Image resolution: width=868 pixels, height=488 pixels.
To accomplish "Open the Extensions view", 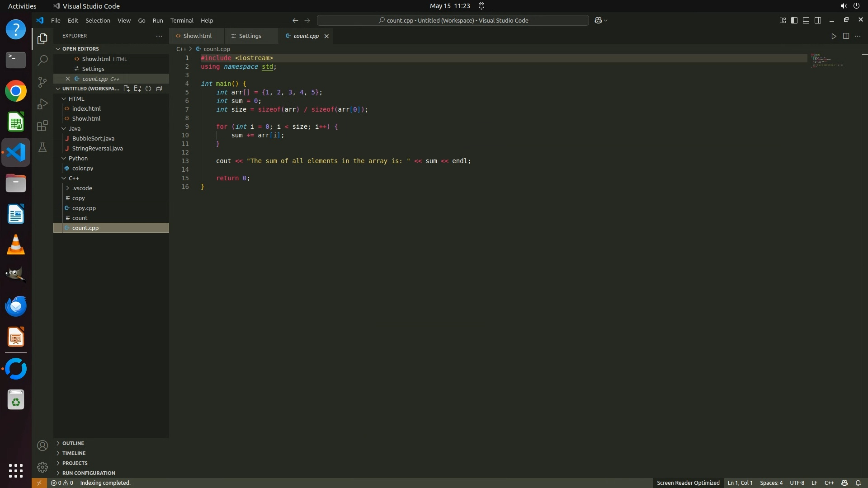I will click(x=42, y=126).
